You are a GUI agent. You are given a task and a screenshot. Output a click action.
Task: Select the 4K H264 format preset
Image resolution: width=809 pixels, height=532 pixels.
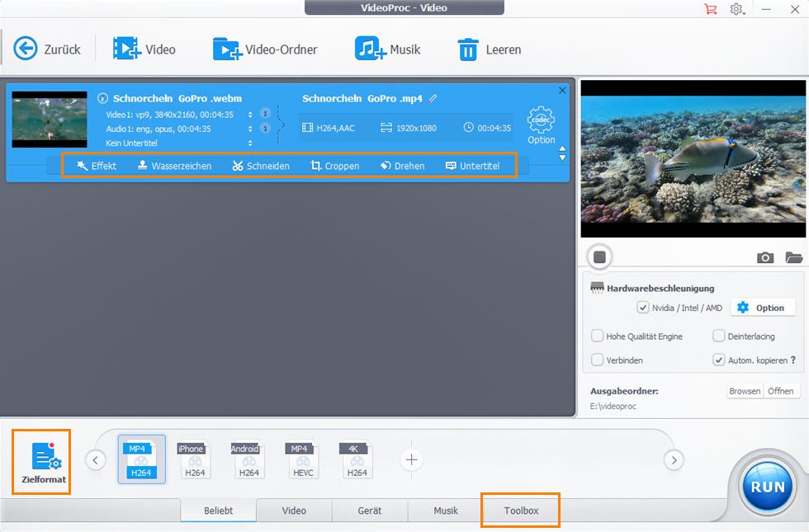click(x=356, y=460)
